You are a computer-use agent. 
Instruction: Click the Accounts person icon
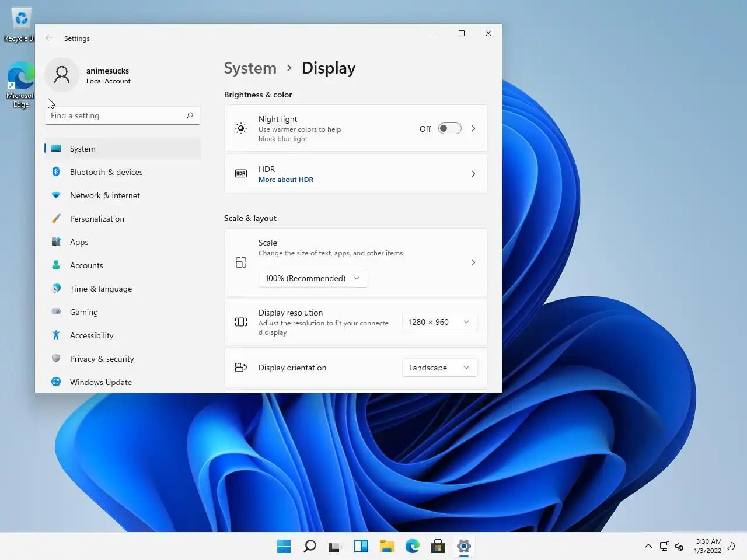pos(56,265)
